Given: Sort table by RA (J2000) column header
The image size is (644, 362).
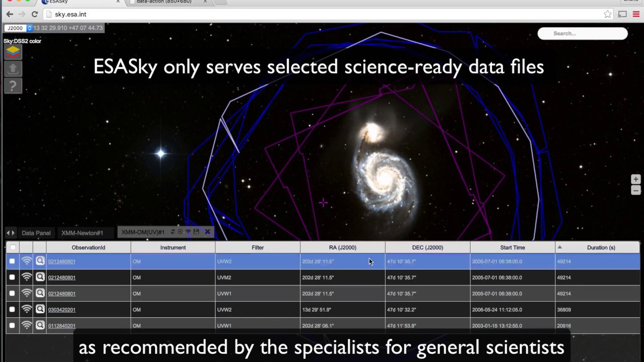Looking at the screenshot, I should (343, 247).
